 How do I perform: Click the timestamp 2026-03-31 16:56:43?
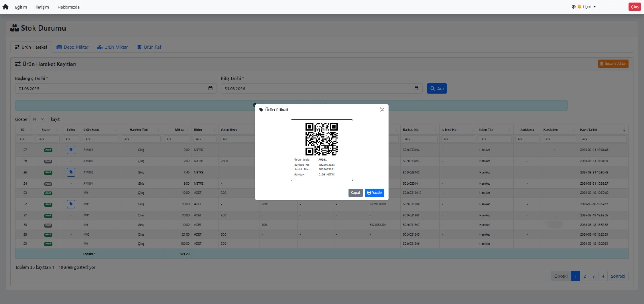coord(594,173)
